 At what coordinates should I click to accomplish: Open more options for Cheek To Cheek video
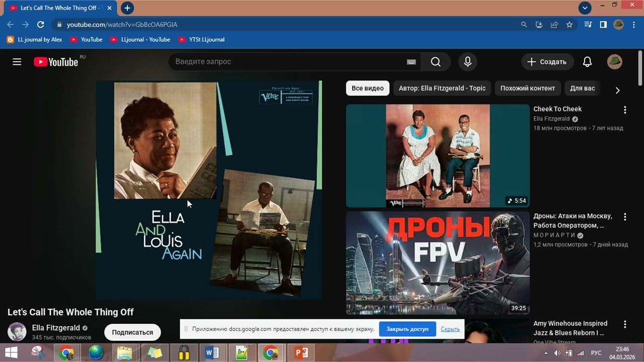click(x=625, y=110)
